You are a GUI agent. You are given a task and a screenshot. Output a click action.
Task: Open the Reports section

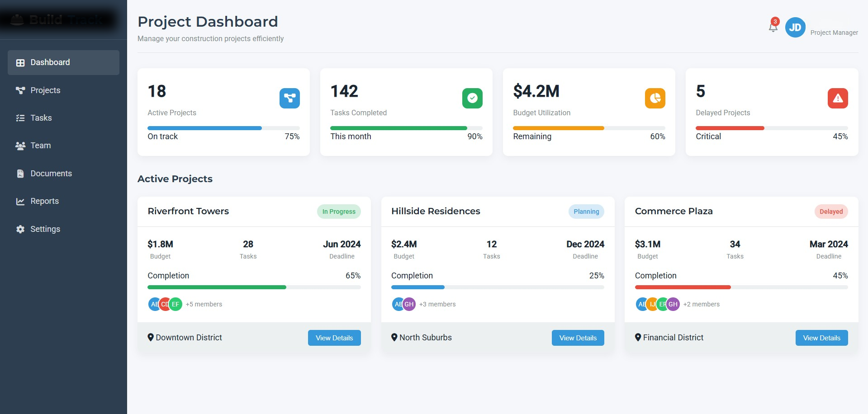[x=44, y=201]
